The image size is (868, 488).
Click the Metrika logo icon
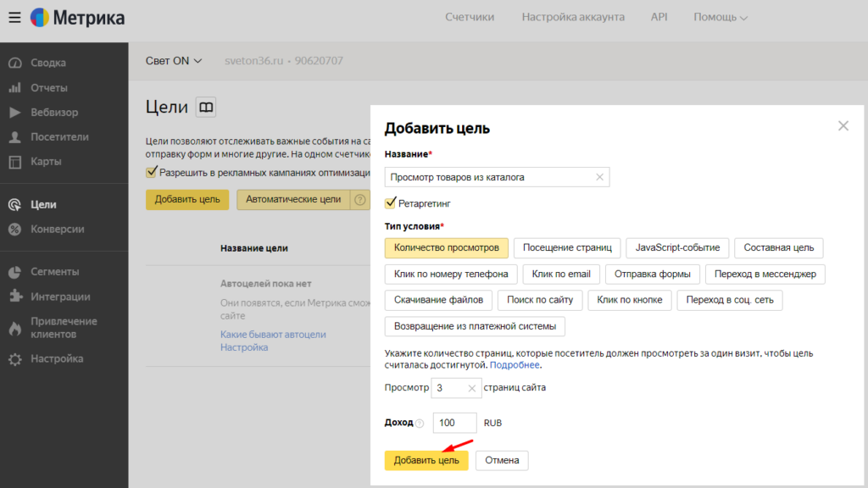coord(39,17)
